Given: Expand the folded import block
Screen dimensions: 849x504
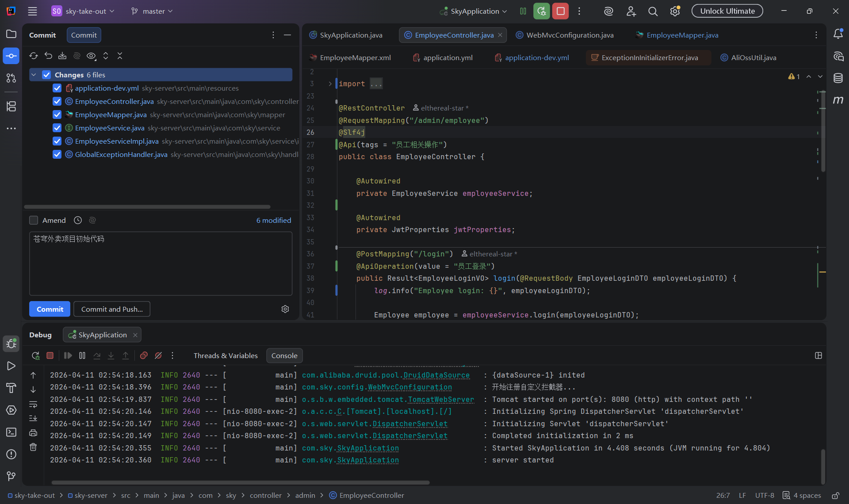Looking at the screenshot, I should tap(330, 84).
